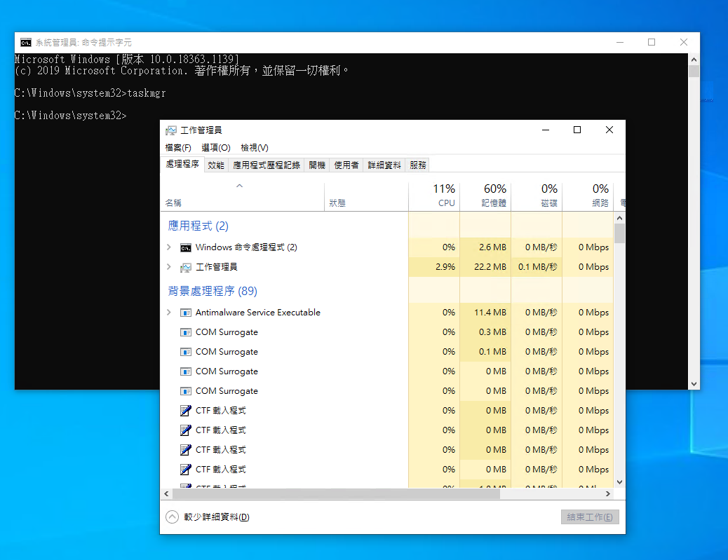This screenshot has width=728, height=560.
Task: Click Command Prompt scroll down arrow
Action: click(x=694, y=384)
